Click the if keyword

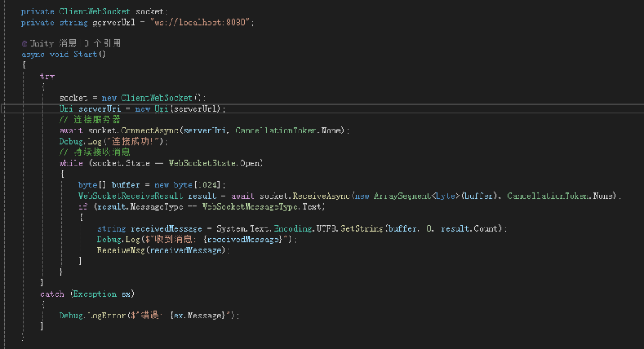click(83, 207)
